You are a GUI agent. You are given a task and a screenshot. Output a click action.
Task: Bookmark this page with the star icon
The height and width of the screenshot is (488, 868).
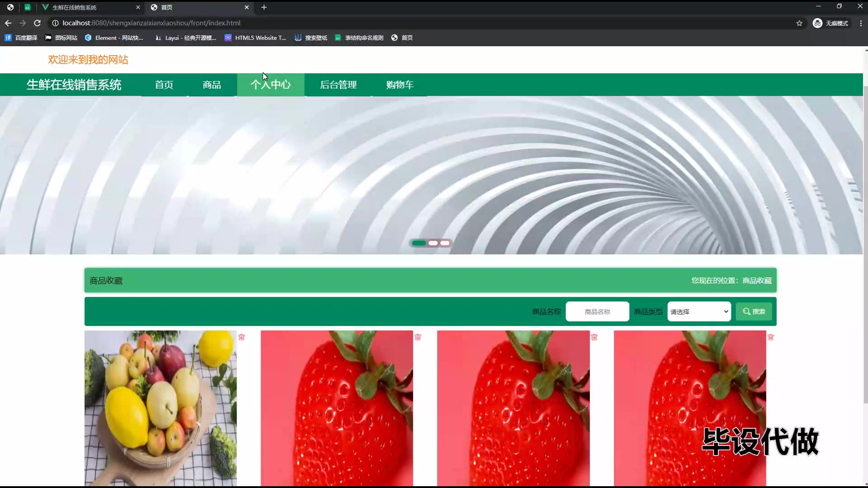[799, 23]
